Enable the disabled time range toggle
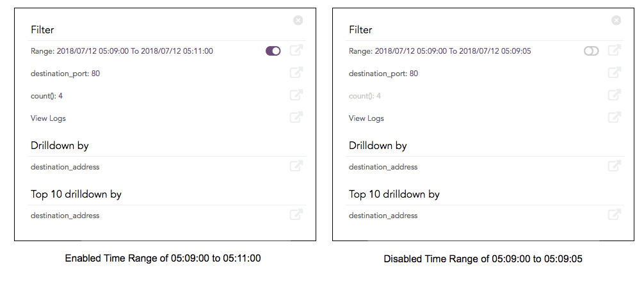Image resolution: width=644 pixels, height=284 pixels. pyautogui.click(x=591, y=51)
